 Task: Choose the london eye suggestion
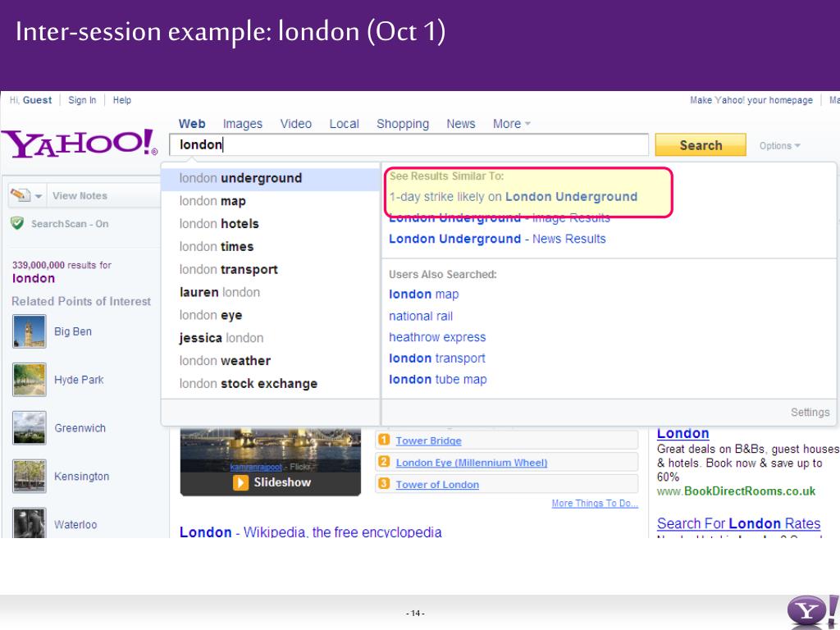[x=271, y=316]
